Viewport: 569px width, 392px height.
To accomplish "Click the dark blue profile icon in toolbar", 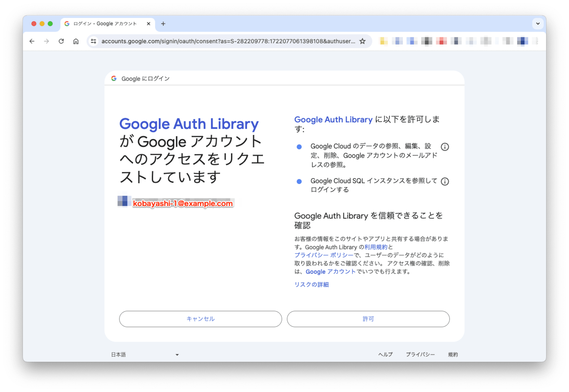I will click(x=522, y=41).
